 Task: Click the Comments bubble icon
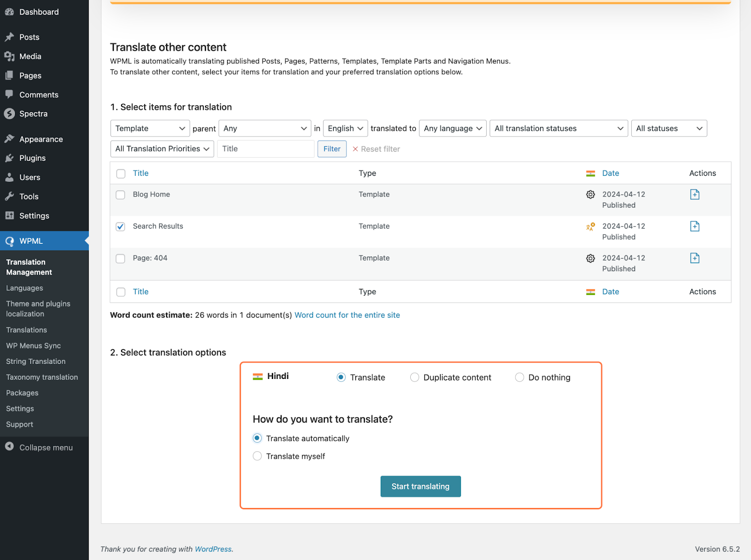(x=9, y=94)
